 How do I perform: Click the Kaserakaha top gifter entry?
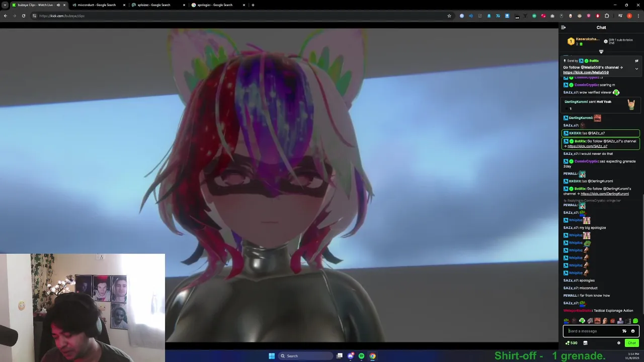(x=584, y=41)
